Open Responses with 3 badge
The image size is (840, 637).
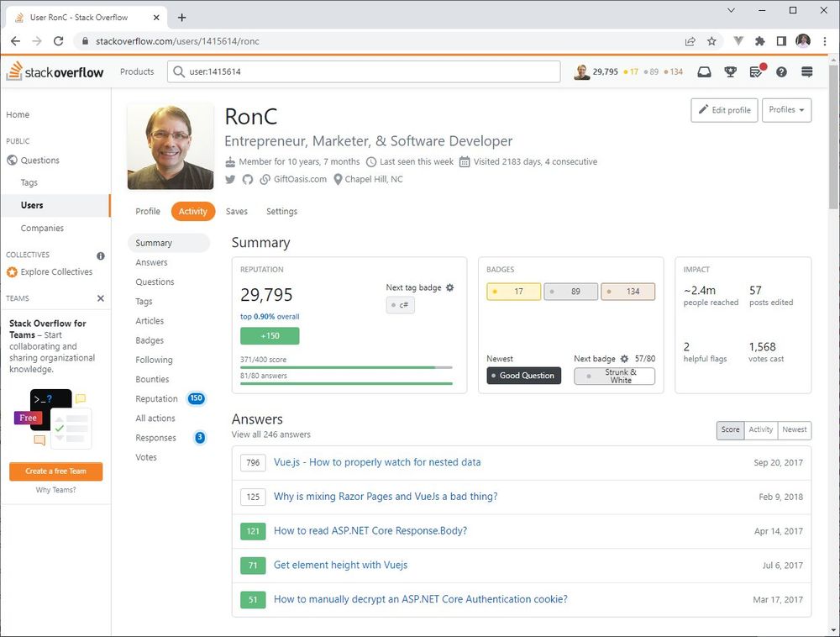(170, 438)
